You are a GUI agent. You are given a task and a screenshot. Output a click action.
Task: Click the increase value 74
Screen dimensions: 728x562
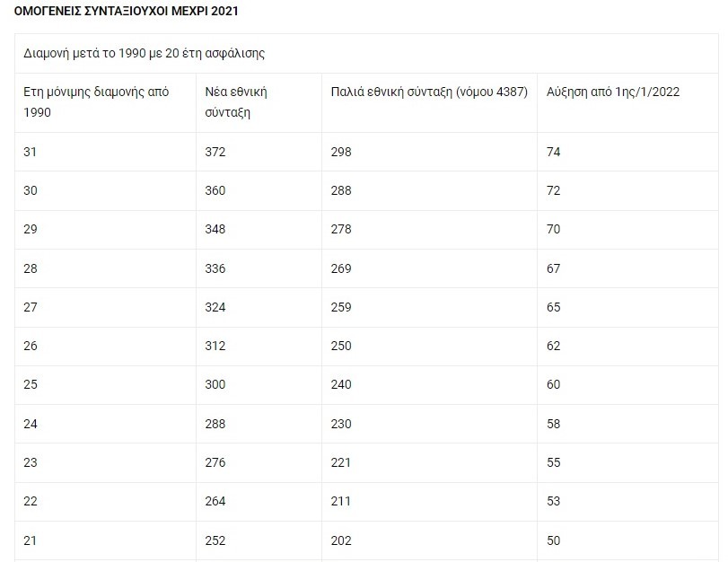tap(553, 153)
